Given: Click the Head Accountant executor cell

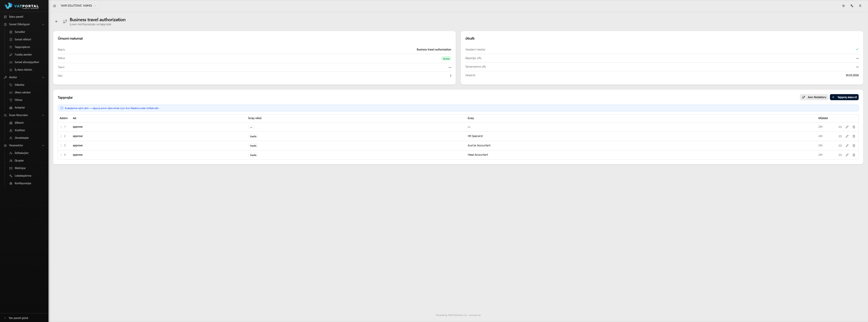Looking at the screenshot, I should point(477,155).
